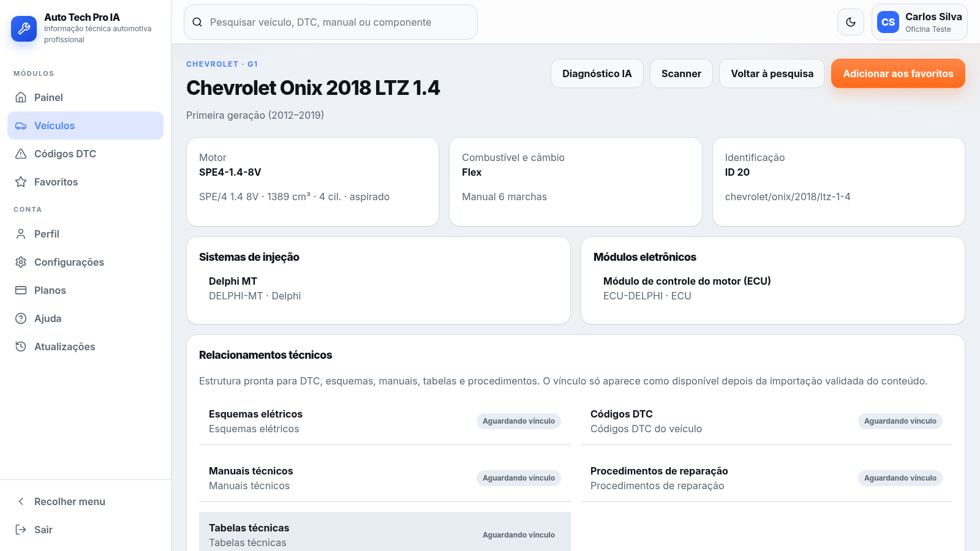The height and width of the screenshot is (551, 980).
Task: Open the Carlos Silva account menu
Action: point(919,22)
